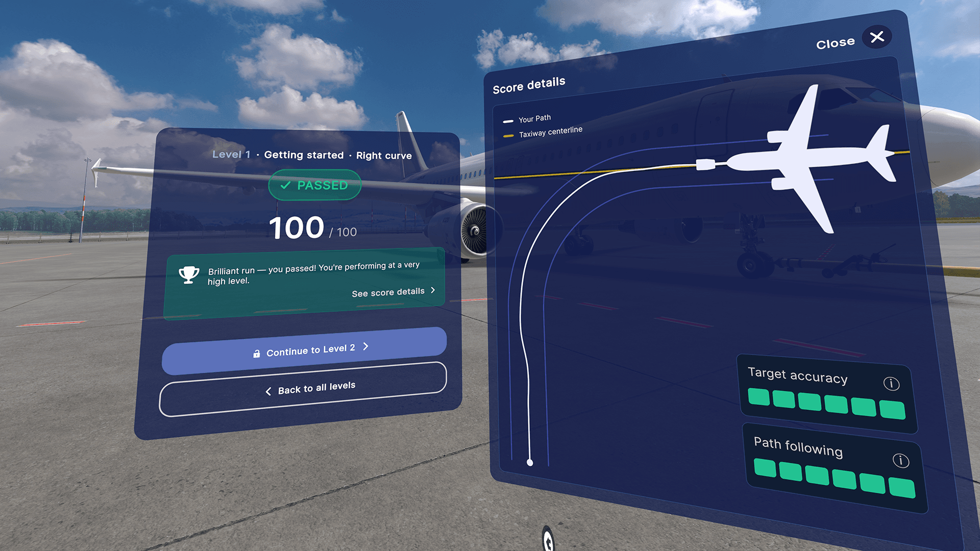980x551 pixels.
Task: Click chevron on Continue to Level 2
Action: (365, 346)
